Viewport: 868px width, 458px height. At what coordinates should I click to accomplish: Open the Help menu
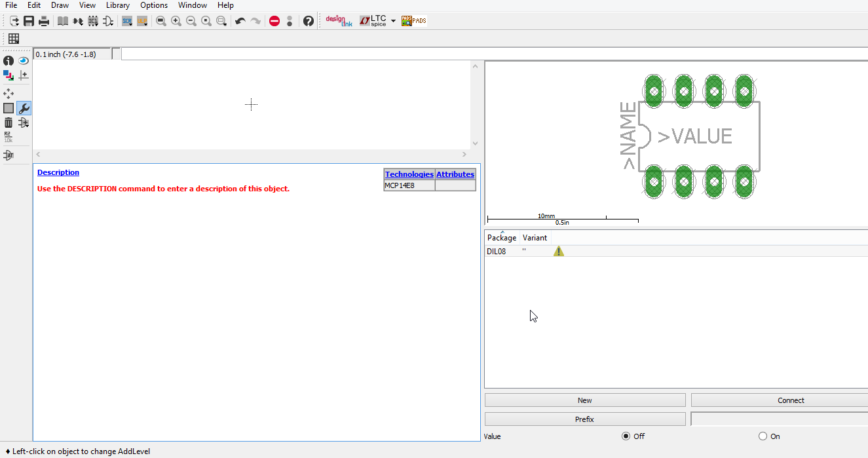click(225, 5)
